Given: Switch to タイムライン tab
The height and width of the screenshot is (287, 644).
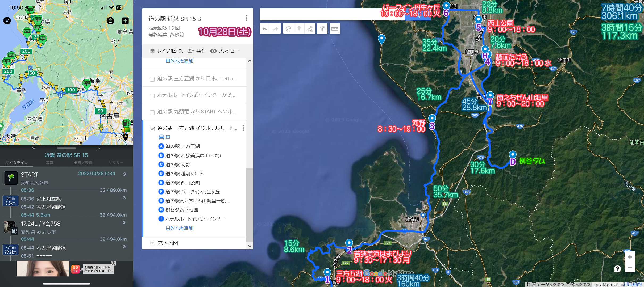Looking at the screenshot, I should pyautogui.click(x=16, y=163).
